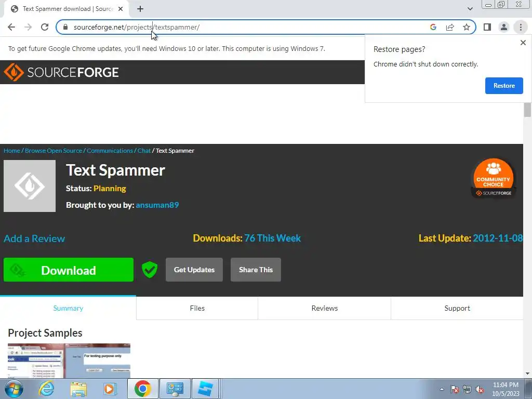
Task: Open the Home breadcrumb link
Action: pyautogui.click(x=12, y=151)
